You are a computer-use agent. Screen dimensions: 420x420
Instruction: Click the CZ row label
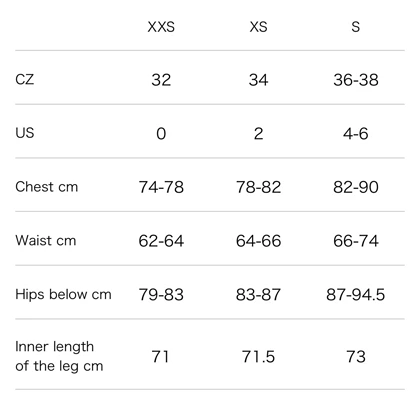(24, 80)
